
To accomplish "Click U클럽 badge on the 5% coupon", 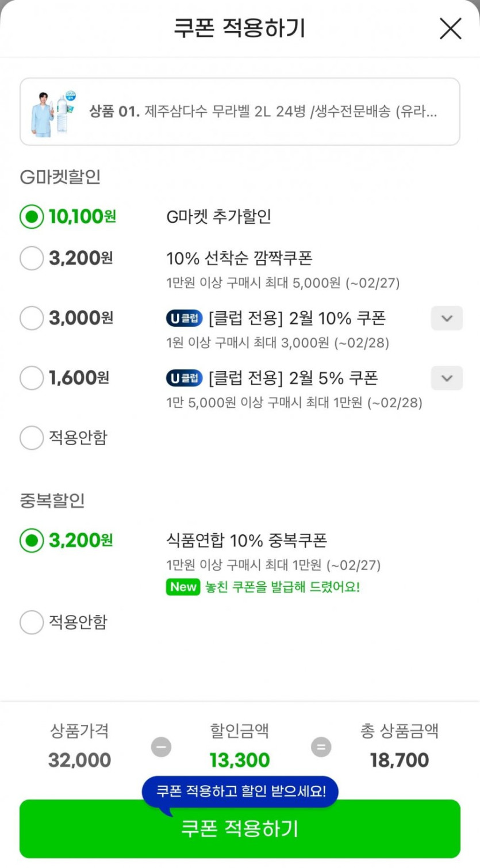I will pyautogui.click(x=184, y=378).
